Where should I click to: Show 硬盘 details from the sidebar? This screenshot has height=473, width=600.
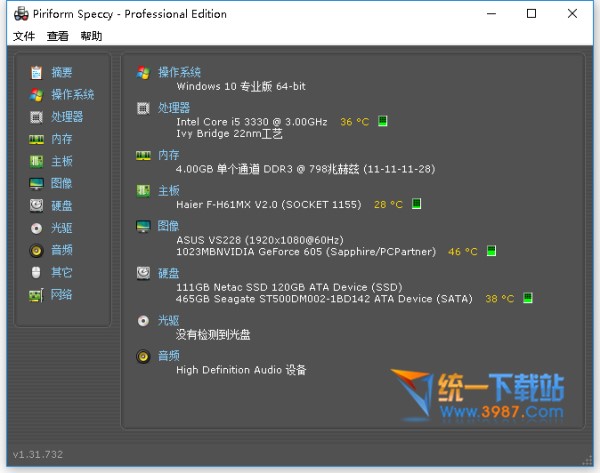[62, 206]
